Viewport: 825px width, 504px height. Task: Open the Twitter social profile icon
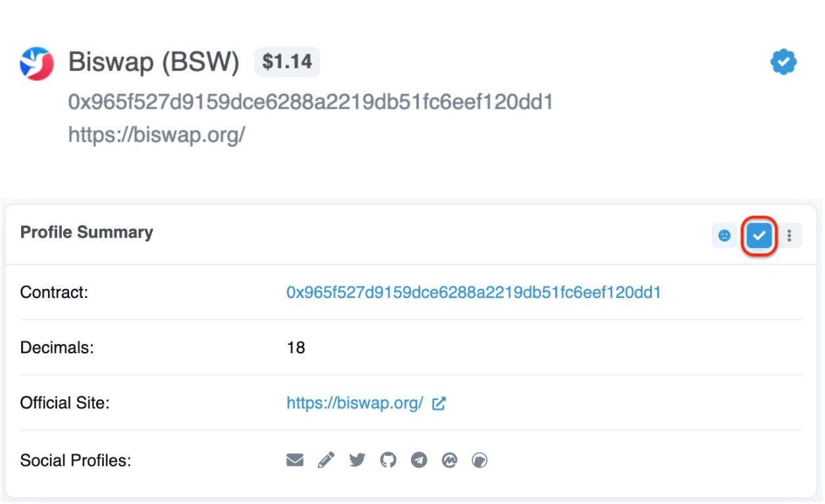(x=357, y=460)
